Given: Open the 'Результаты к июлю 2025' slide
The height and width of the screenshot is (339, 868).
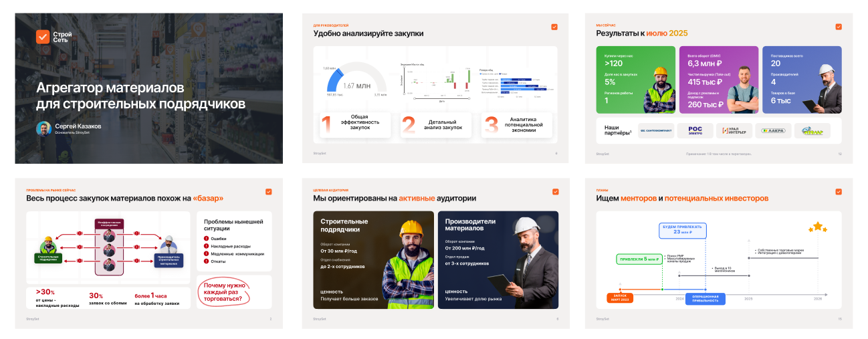Looking at the screenshot, I should tap(719, 88).
